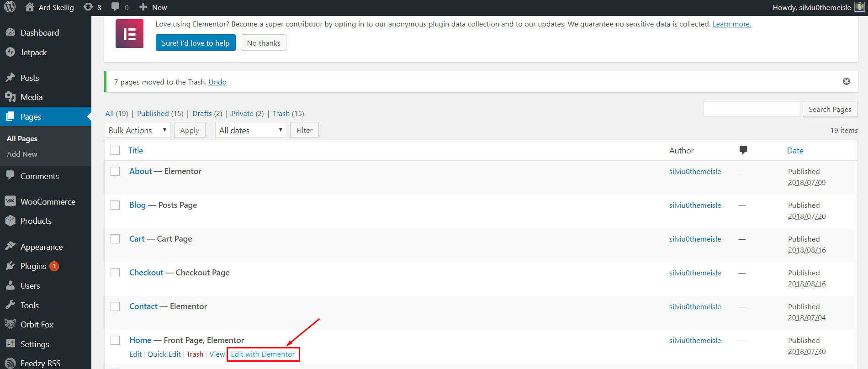Click the Settings sidebar icon
Screen dimensions: 868x369
10,344
